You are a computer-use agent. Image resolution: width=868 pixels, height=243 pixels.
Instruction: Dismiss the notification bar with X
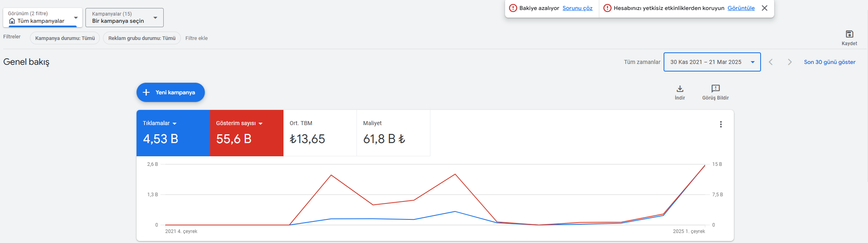pyautogui.click(x=764, y=8)
